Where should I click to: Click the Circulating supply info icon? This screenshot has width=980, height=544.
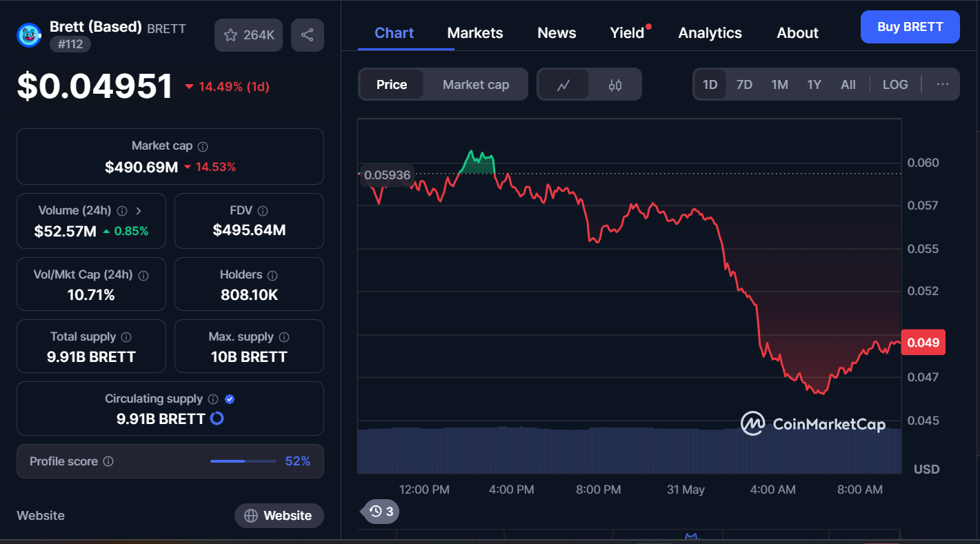click(x=213, y=399)
